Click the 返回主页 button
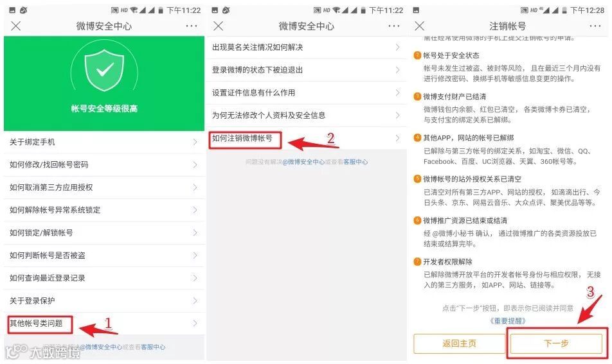 pos(459,343)
